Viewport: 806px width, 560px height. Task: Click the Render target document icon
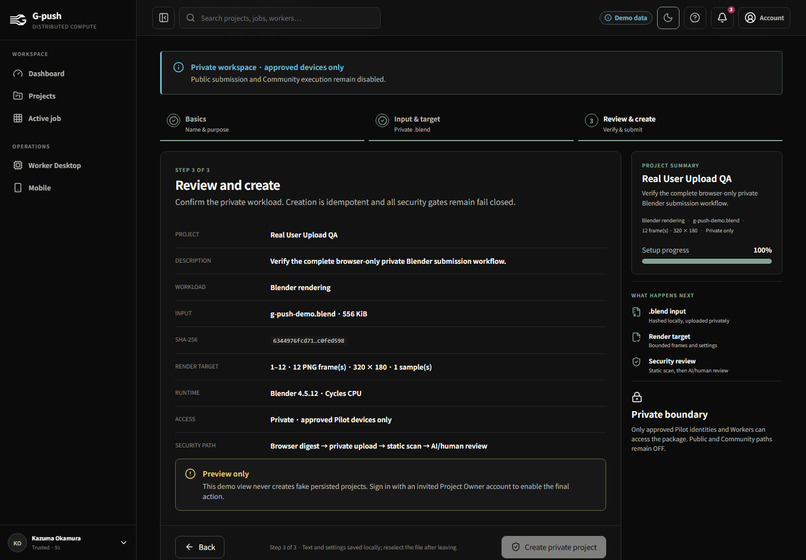tap(636, 337)
